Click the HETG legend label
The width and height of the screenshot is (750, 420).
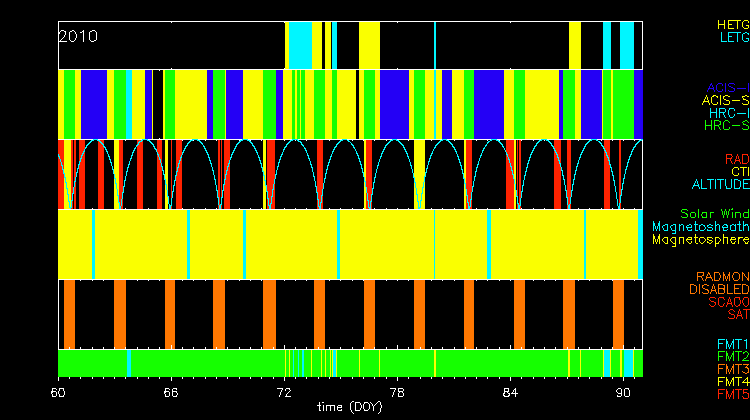(732, 24)
